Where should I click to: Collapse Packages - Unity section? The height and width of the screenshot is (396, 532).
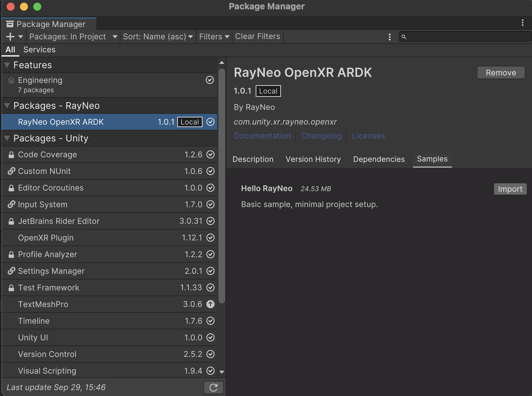coord(7,138)
